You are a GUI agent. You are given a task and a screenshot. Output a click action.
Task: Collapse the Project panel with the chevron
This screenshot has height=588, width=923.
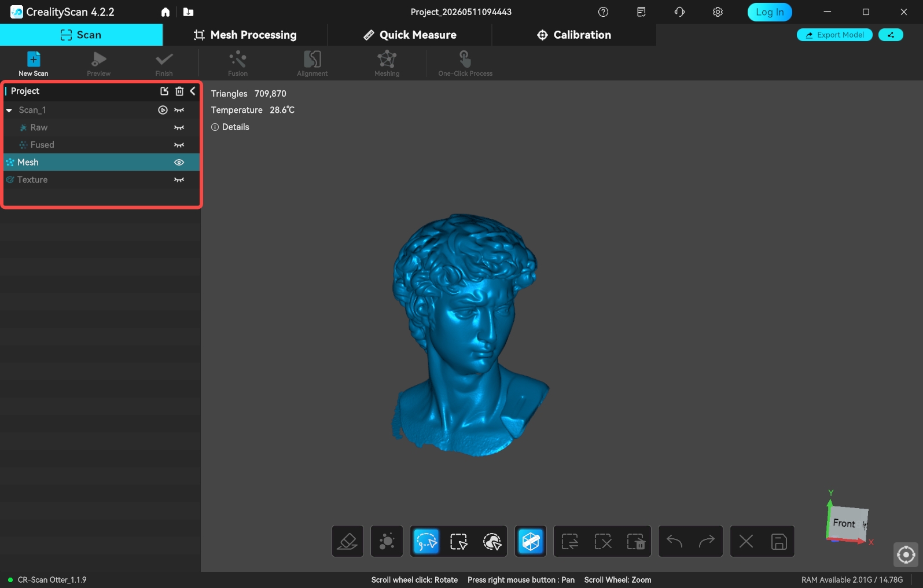click(x=193, y=91)
